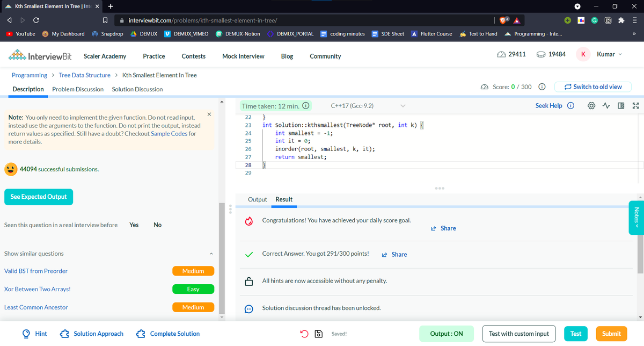Open the Solution Discussion tab
The width and height of the screenshot is (644, 346).
point(137,89)
